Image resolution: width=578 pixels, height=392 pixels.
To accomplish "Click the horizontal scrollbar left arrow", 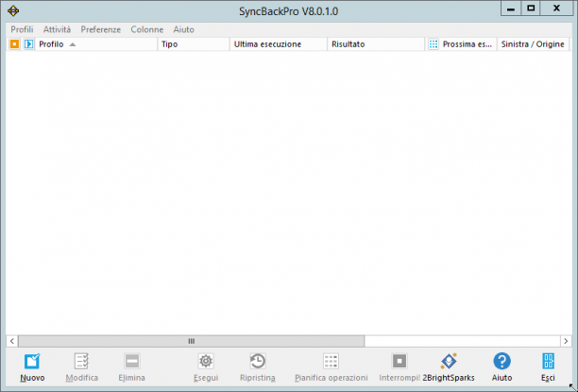I will click(12, 341).
